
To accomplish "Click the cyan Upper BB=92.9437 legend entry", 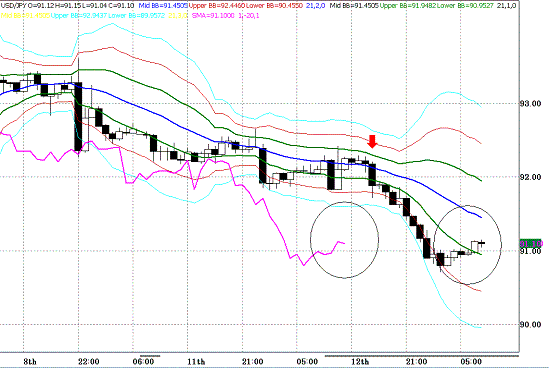I will tap(79, 16).
